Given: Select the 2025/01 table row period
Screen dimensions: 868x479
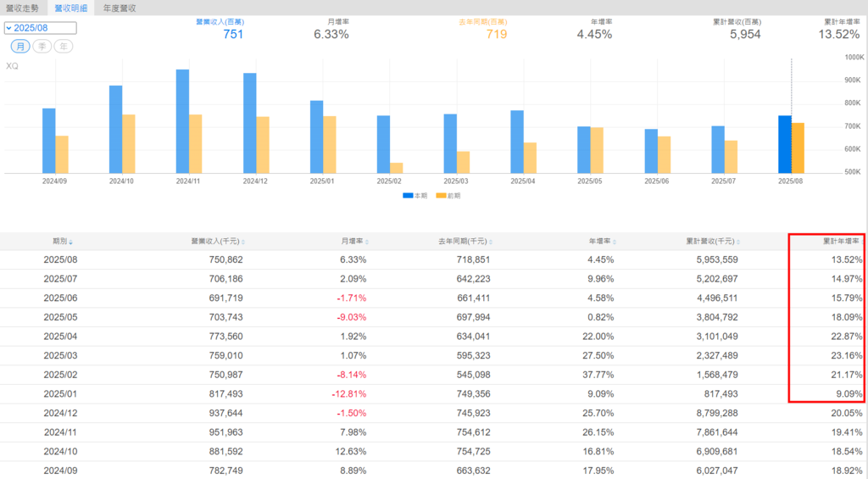Looking at the screenshot, I should [60, 394].
